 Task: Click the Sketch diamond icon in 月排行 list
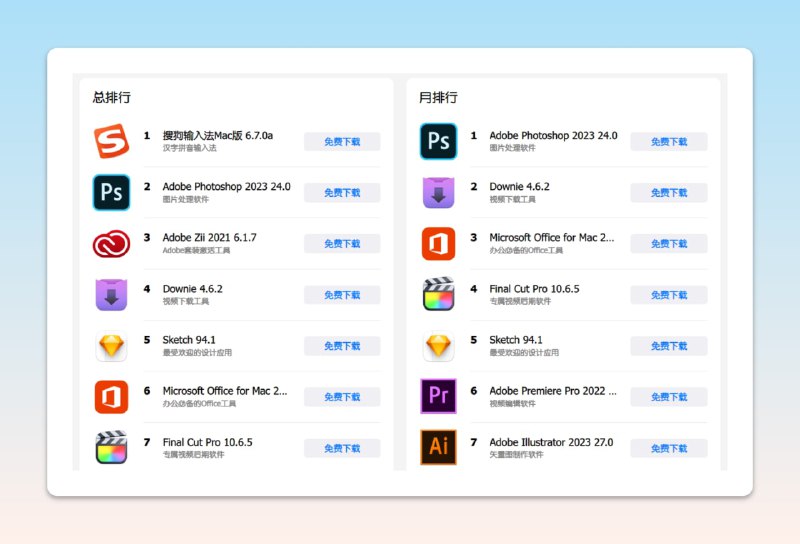pyautogui.click(x=438, y=346)
